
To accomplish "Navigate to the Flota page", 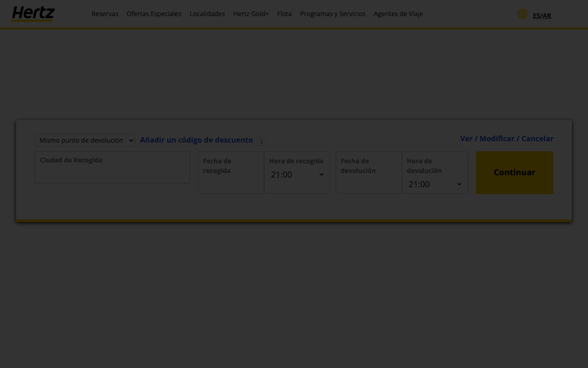I will pyautogui.click(x=284, y=14).
